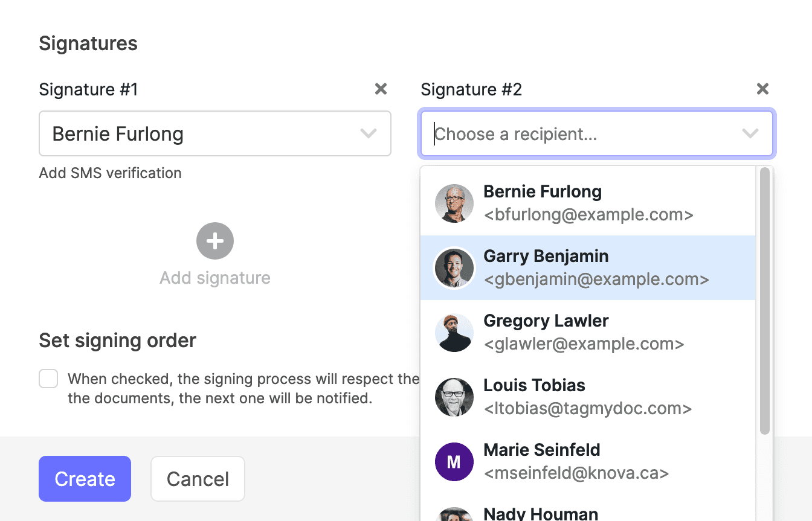Viewport: 812px width, 521px height.
Task: Click Louis Tobias's profile photo
Action: click(x=454, y=397)
